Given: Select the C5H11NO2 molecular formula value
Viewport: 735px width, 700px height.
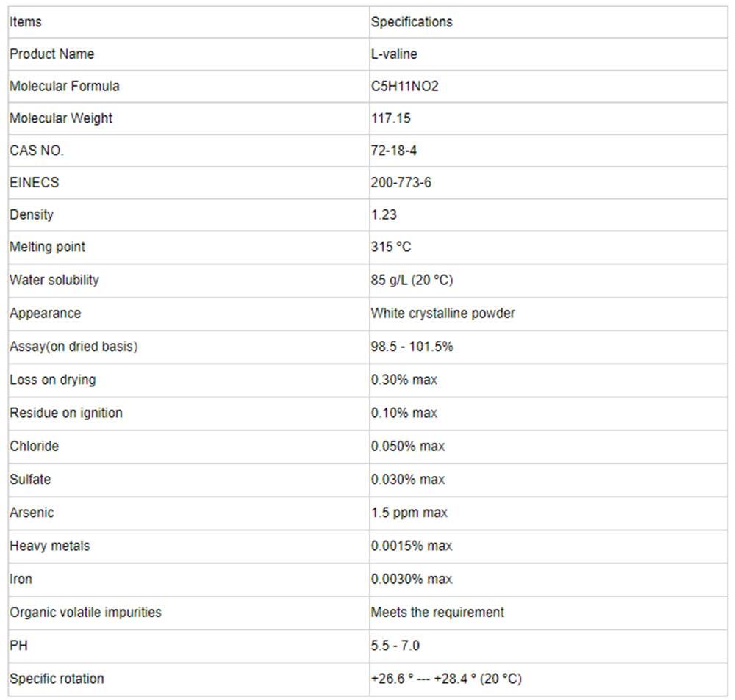Looking at the screenshot, I should (x=404, y=86).
